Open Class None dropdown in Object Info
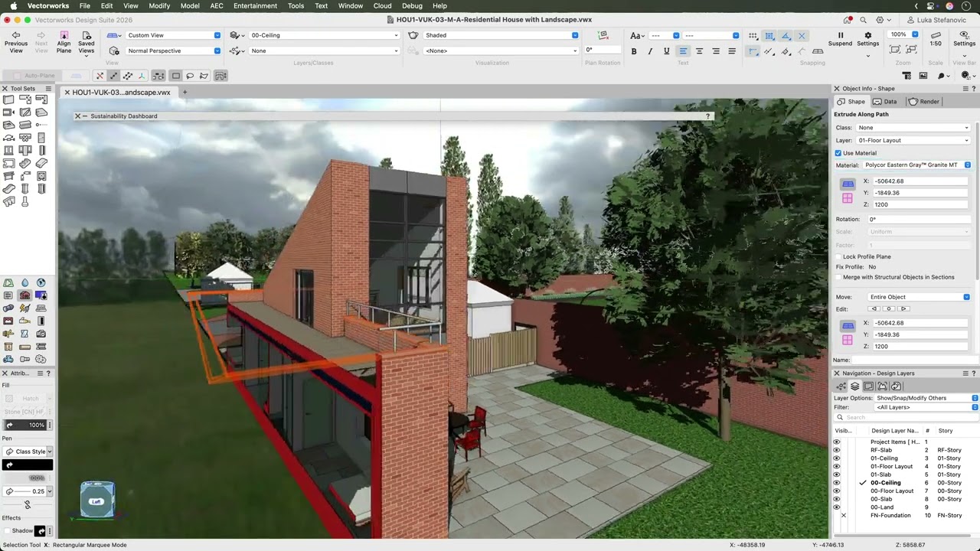This screenshot has height=551, width=980. tap(913, 128)
